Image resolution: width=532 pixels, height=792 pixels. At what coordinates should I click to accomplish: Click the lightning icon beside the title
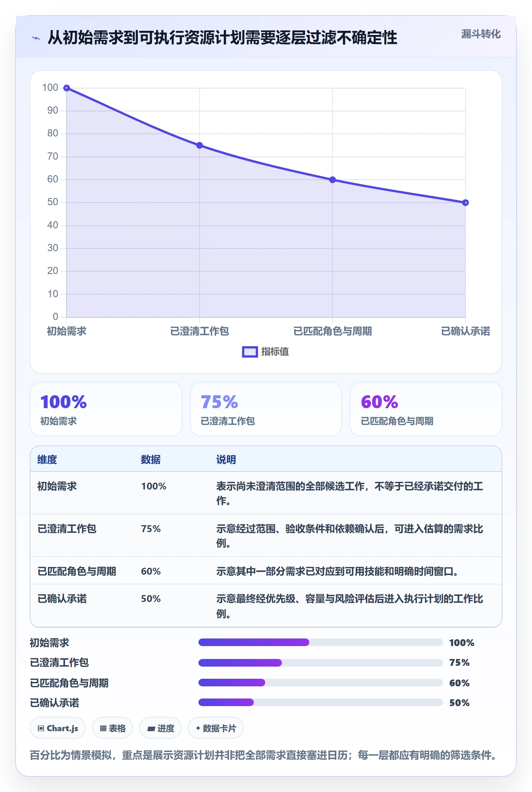36,38
